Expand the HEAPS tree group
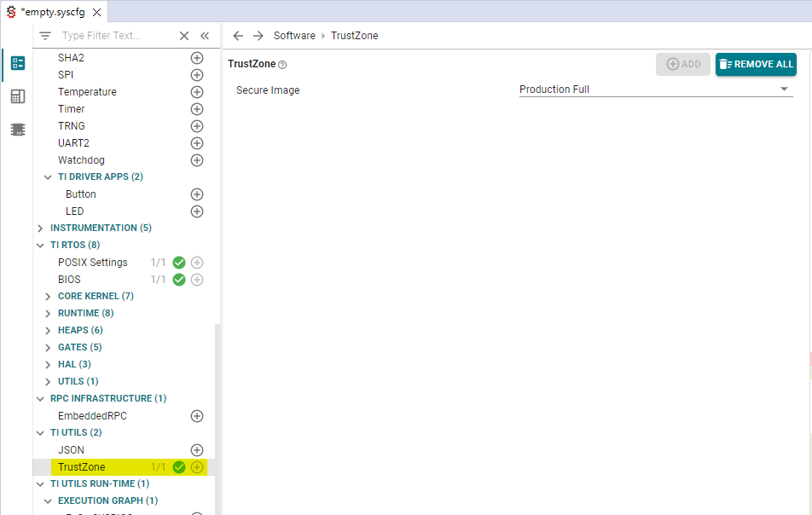This screenshot has height=515, width=812. (x=48, y=330)
